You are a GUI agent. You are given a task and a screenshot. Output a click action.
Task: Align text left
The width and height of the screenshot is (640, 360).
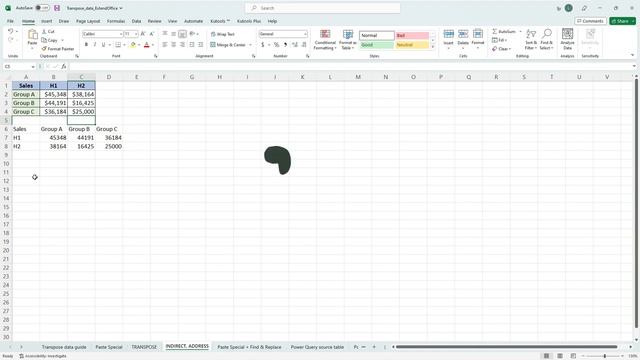[165, 44]
